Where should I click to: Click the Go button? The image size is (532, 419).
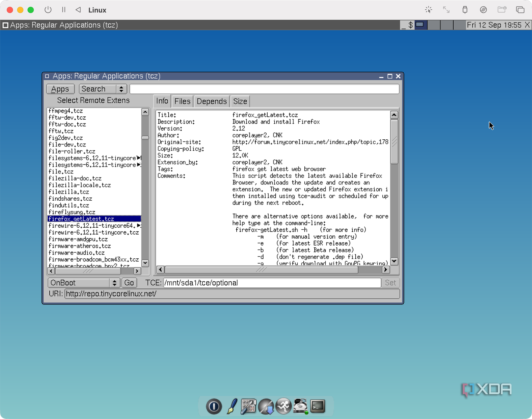(x=129, y=283)
